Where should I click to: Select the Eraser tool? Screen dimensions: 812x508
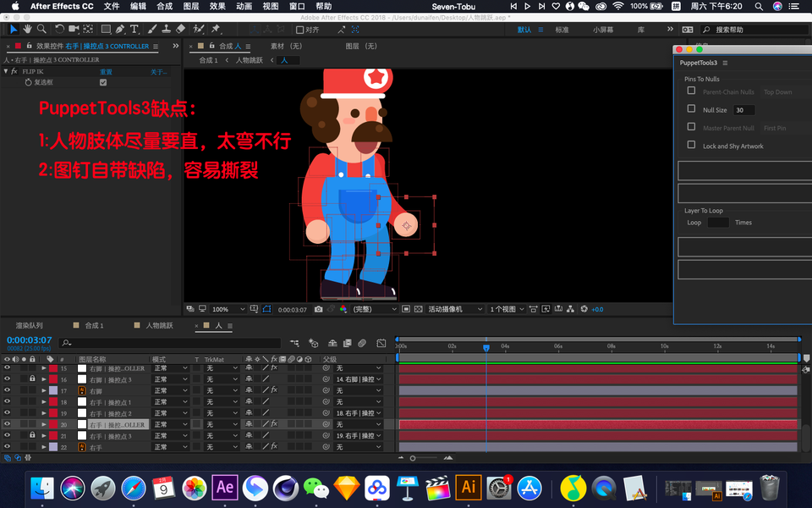point(180,29)
